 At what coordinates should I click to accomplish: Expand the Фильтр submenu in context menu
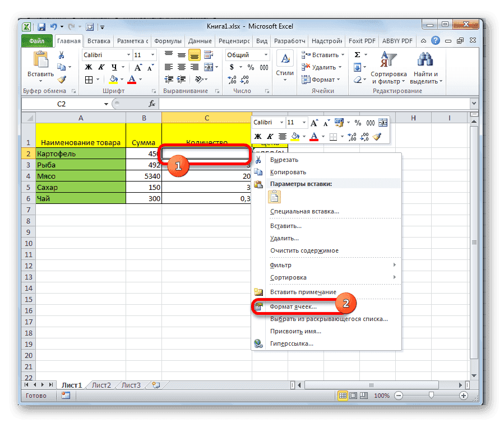click(x=280, y=264)
